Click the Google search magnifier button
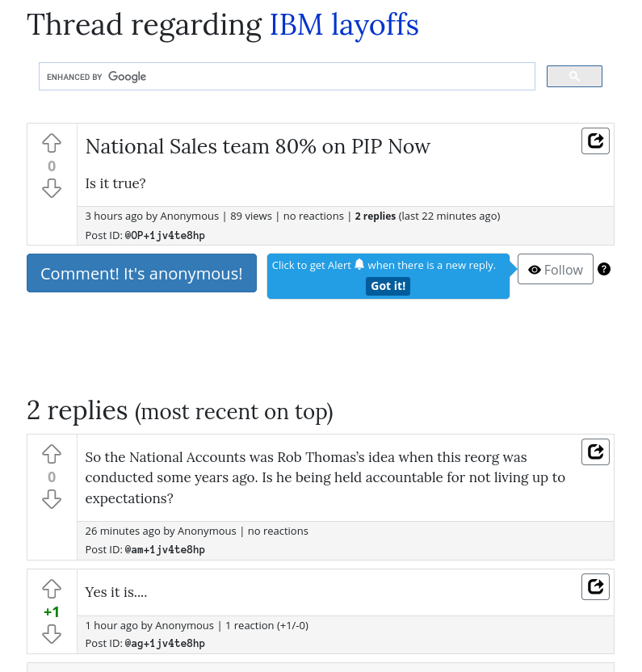Viewport: 642px width, 672px height. click(574, 76)
